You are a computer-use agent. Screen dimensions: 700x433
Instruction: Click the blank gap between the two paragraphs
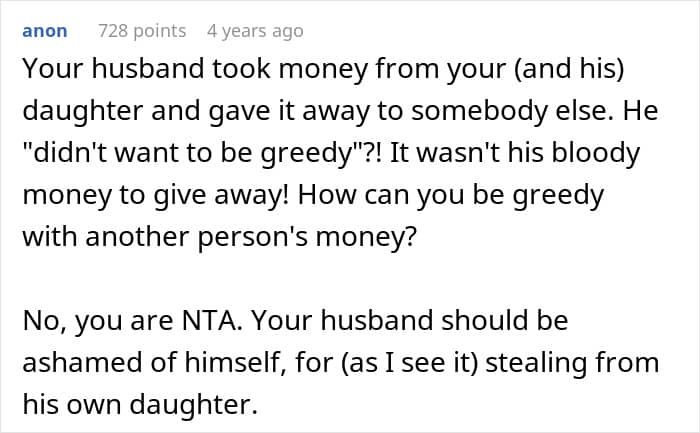coord(340,279)
